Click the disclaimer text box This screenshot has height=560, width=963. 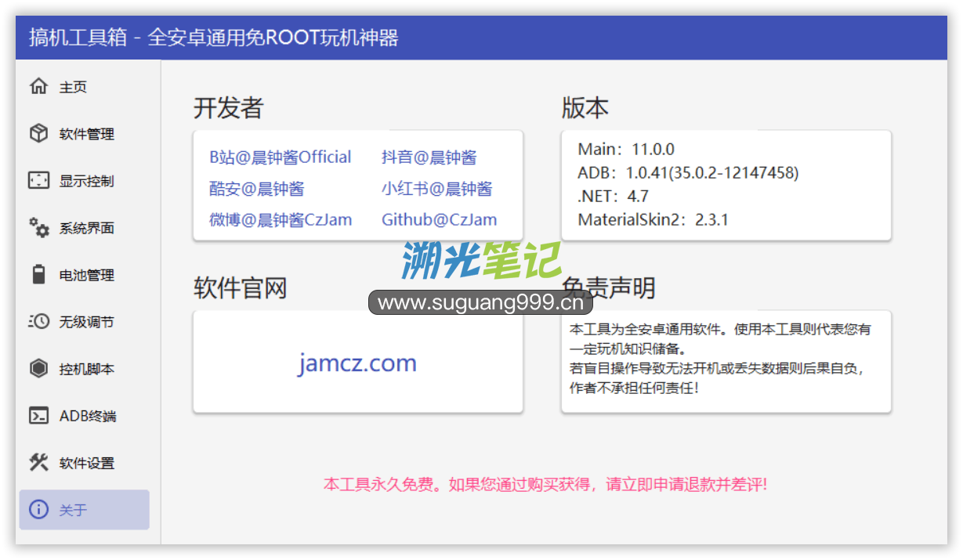pos(726,361)
